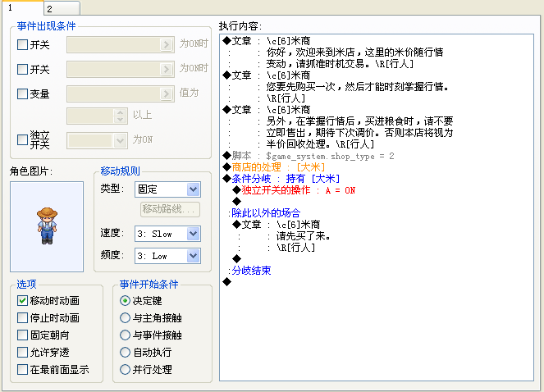The height and width of the screenshot is (392, 544).
Task: Select the line 半价回收处理
Action: pyautogui.click(x=320, y=144)
